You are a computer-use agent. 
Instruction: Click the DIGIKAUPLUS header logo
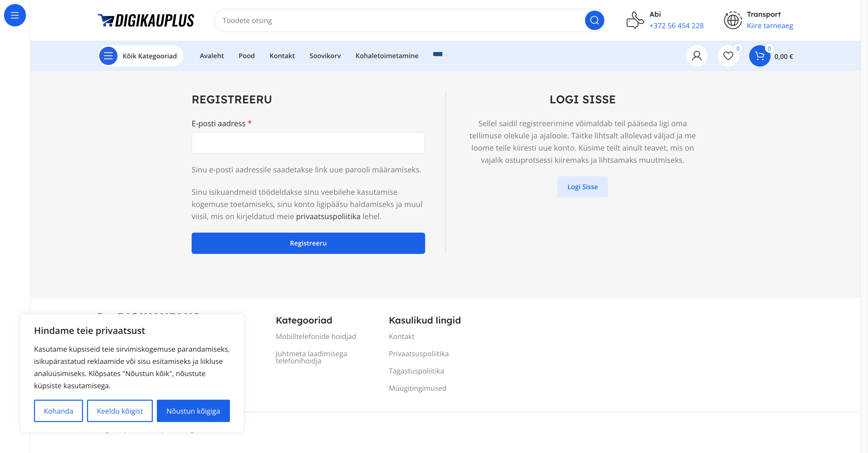[146, 21]
